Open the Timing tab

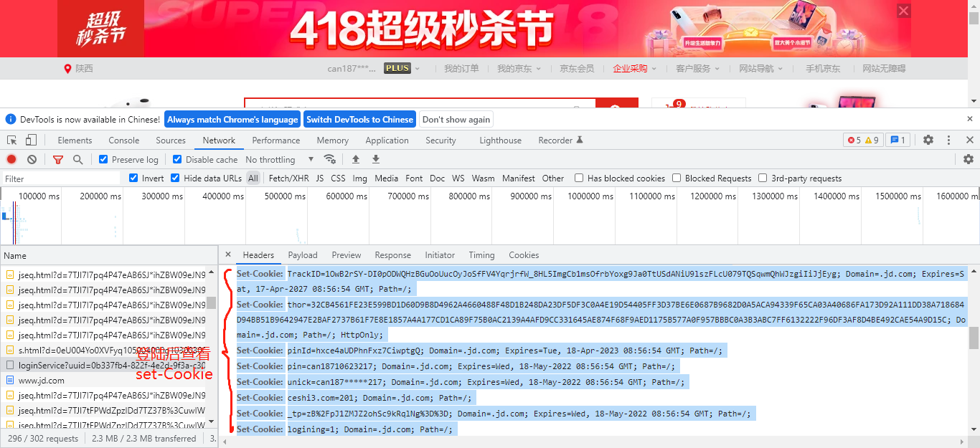tap(481, 254)
